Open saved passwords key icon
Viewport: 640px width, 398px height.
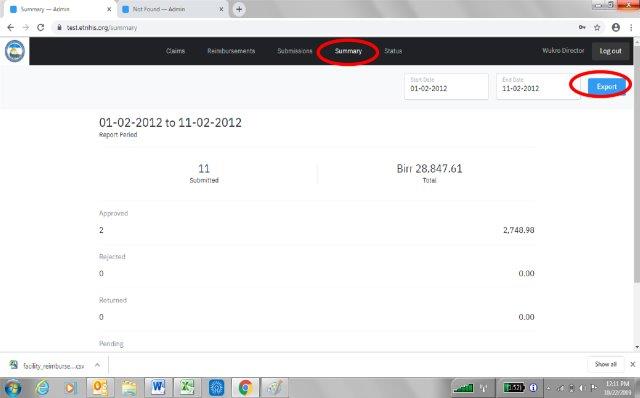pyautogui.click(x=582, y=27)
